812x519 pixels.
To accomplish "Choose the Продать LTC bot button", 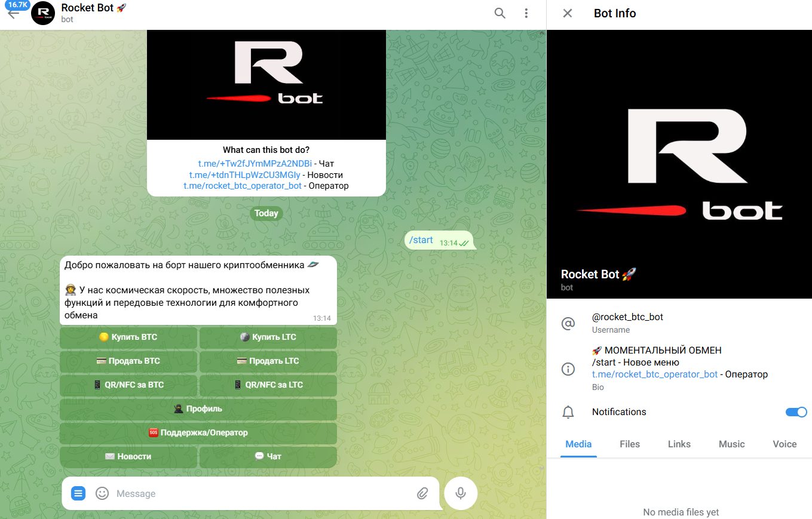I will tap(268, 361).
